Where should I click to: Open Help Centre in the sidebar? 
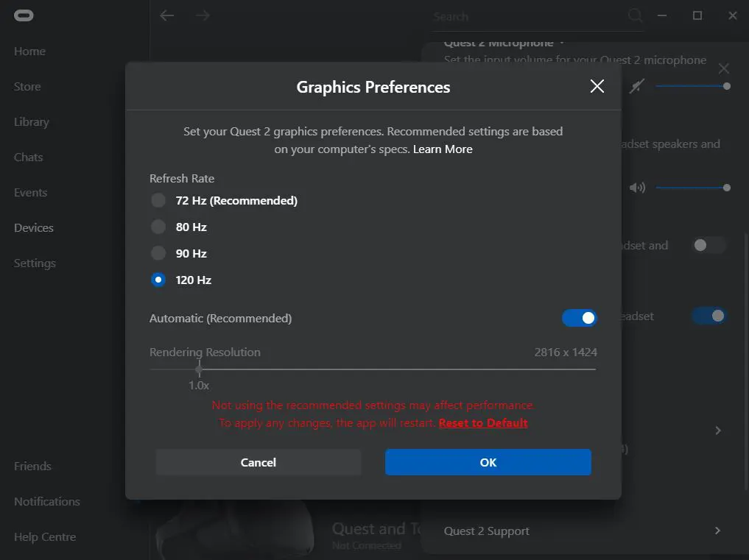click(x=45, y=536)
